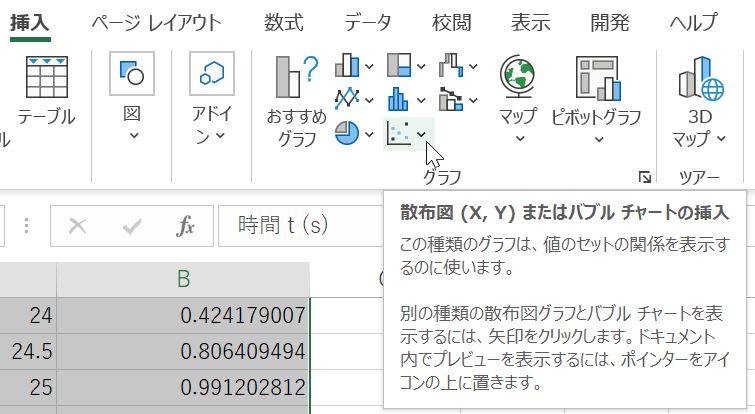Expand the scatter chart dropdown arrow
The image size is (755, 414).
coord(421,134)
